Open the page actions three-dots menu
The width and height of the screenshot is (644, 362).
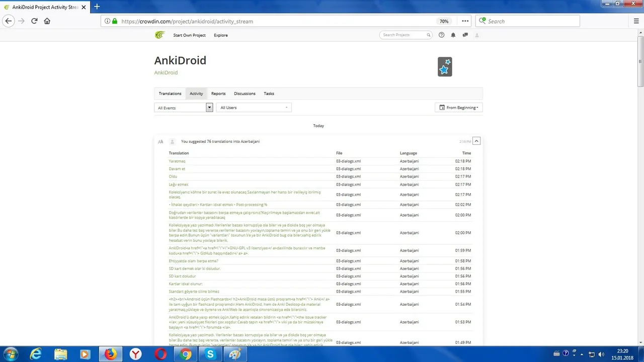tap(465, 21)
